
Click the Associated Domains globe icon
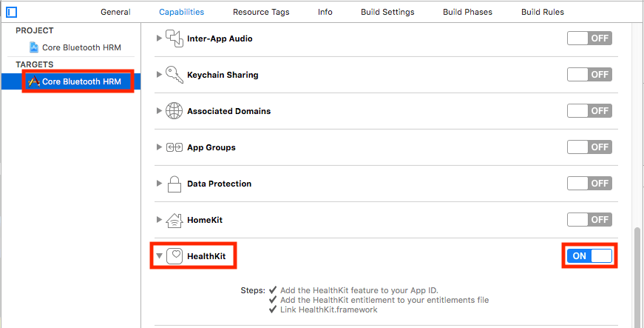pos(174,111)
